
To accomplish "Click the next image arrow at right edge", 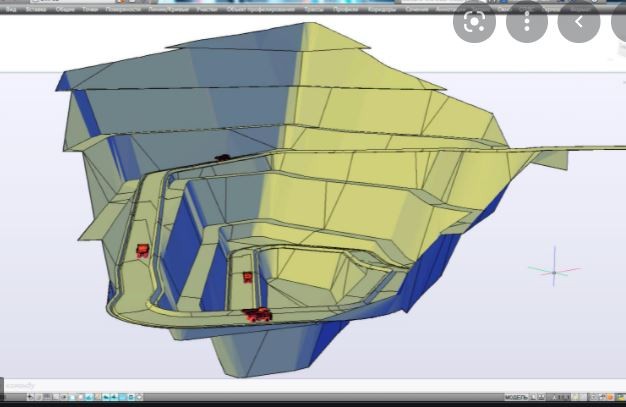I will click(x=619, y=21).
